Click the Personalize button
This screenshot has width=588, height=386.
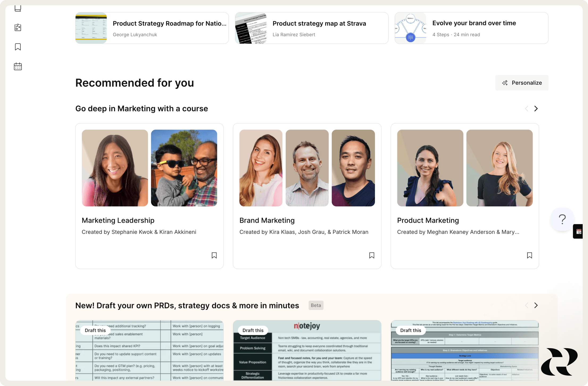pos(522,83)
